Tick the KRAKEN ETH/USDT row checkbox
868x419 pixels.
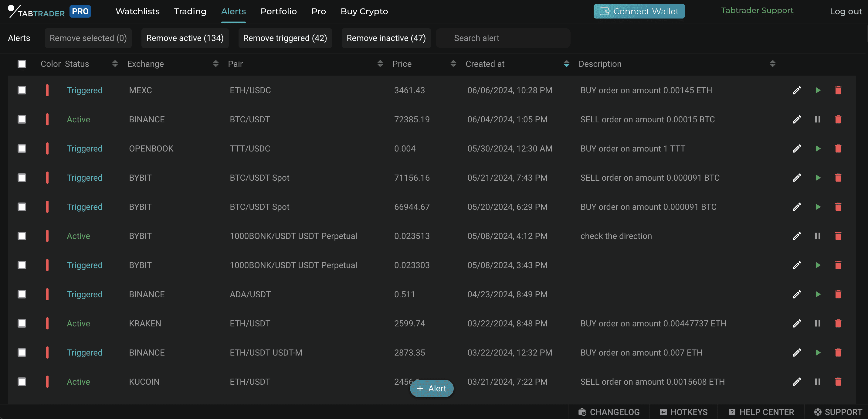click(x=22, y=324)
